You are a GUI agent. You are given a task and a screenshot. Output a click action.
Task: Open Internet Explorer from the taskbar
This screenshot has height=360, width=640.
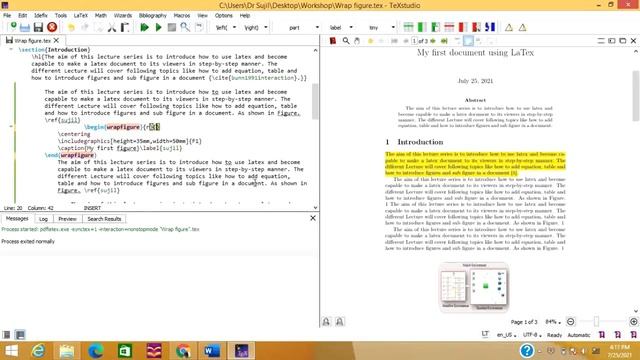[38, 351]
